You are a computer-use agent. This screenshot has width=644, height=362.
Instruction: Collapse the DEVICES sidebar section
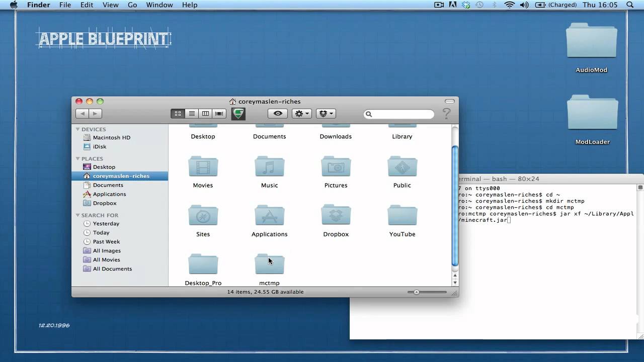coord(77,129)
